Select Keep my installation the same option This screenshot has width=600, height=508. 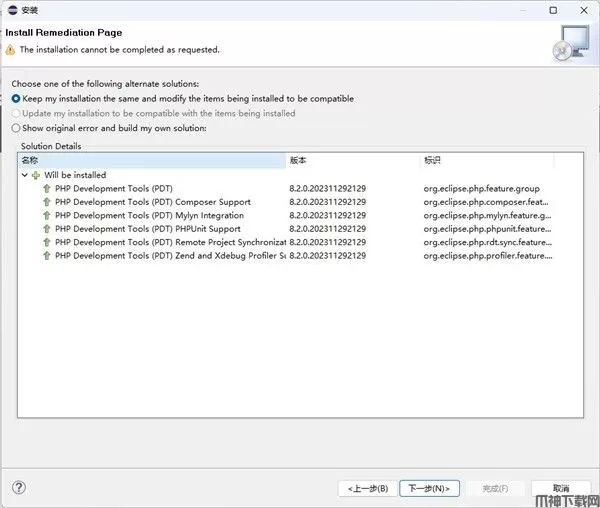(15, 99)
